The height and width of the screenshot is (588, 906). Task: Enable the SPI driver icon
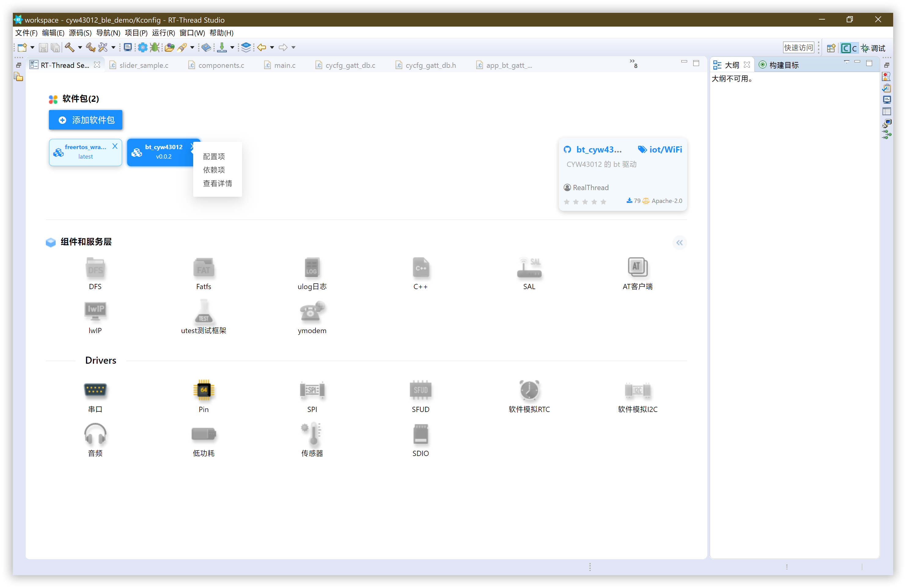tap(312, 390)
